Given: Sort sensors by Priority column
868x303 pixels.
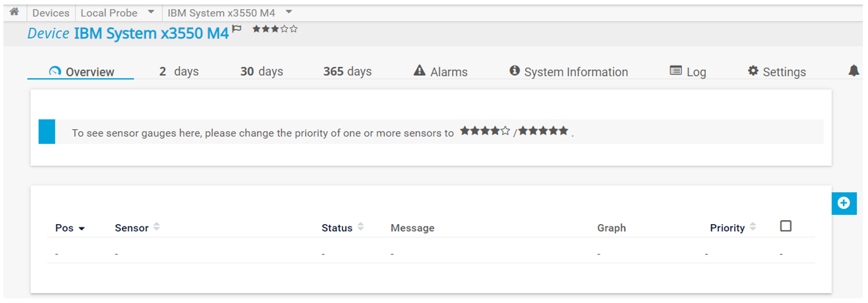Looking at the screenshot, I should pos(733,228).
